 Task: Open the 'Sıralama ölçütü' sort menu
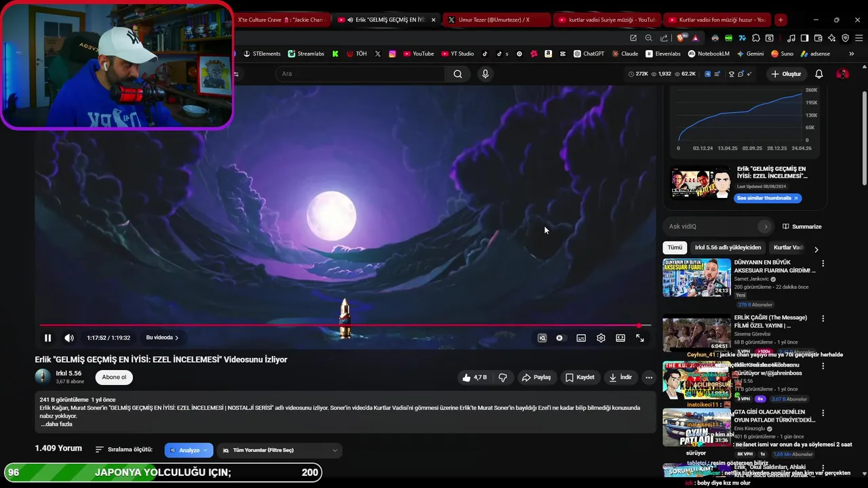click(124, 449)
